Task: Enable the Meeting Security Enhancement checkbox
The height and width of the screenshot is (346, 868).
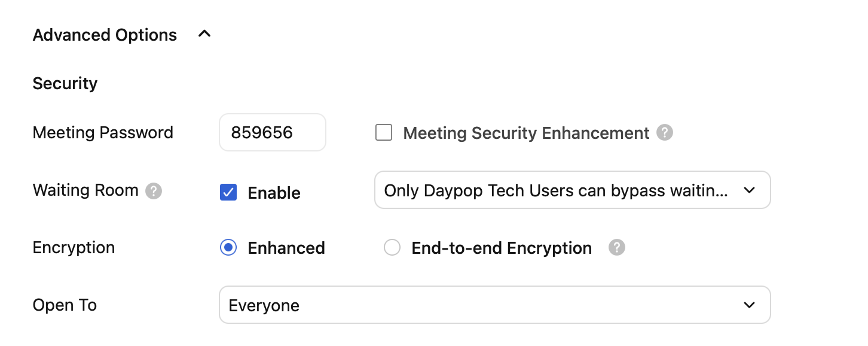Action: 384,132
